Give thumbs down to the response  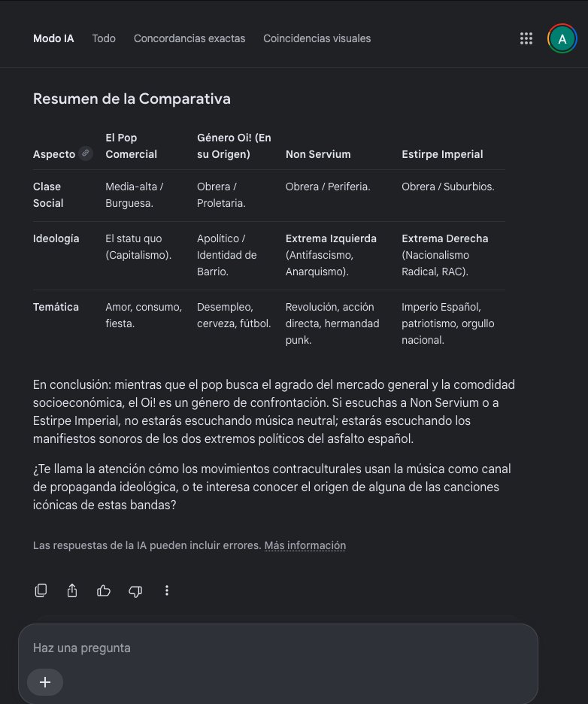pyautogui.click(x=135, y=591)
